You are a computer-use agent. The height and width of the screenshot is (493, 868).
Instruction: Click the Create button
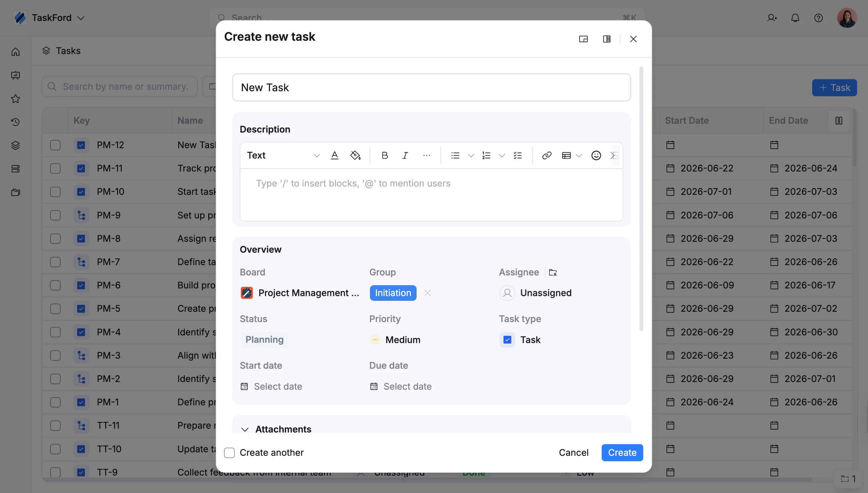pos(622,453)
